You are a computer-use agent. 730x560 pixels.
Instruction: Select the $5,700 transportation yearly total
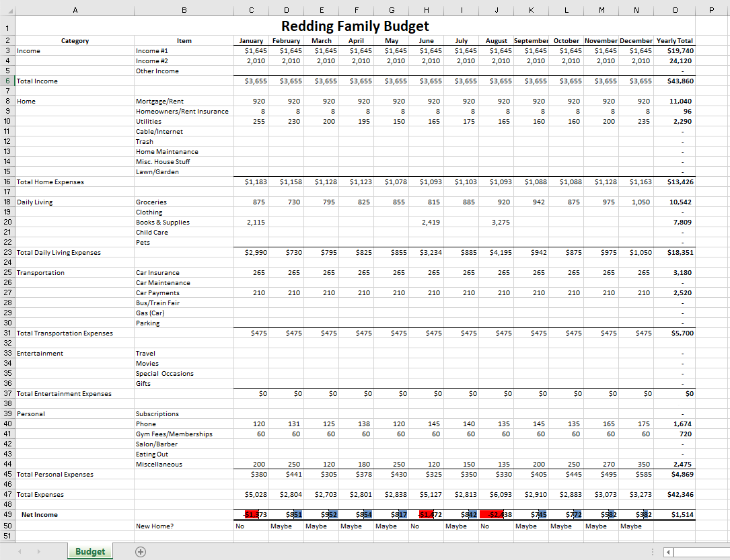tap(675, 333)
